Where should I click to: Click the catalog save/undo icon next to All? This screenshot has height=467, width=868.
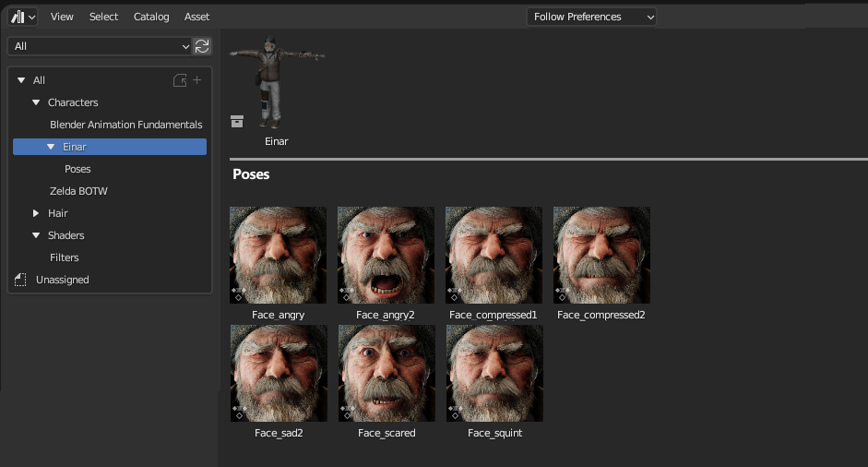pos(180,79)
